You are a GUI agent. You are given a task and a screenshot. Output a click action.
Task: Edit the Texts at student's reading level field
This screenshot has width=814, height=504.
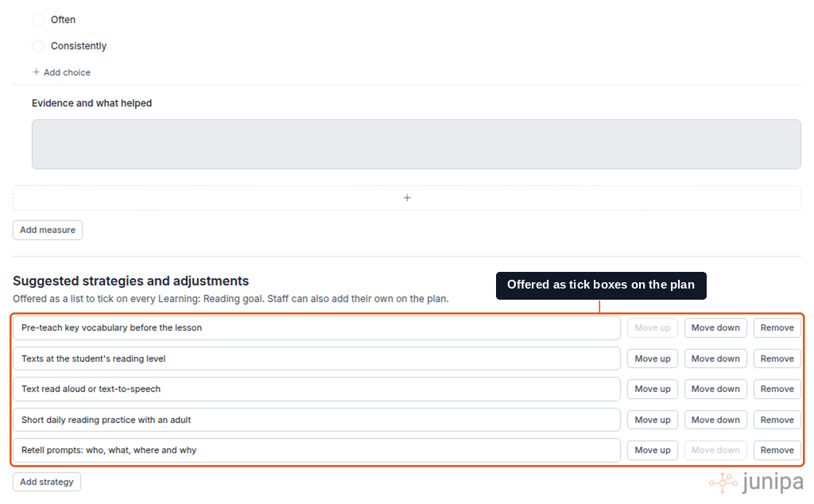pyautogui.click(x=316, y=359)
